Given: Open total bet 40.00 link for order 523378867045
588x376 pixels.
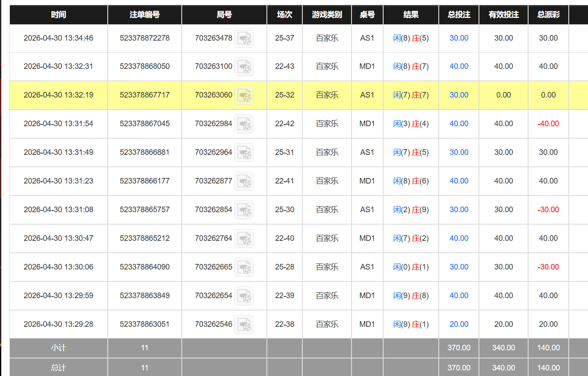Looking at the screenshot, I should (x=459, y=124).
